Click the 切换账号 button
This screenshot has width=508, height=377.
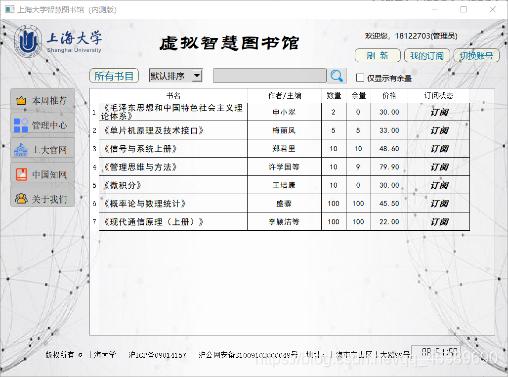(476, 55)
